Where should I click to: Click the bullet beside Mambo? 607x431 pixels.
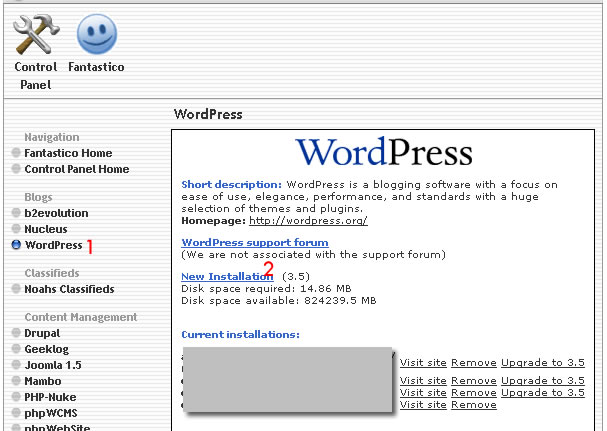16,381
